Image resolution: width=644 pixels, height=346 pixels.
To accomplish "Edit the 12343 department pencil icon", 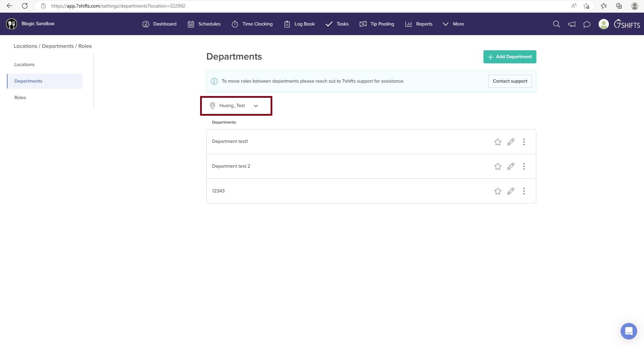I will [x=511, y=191].
